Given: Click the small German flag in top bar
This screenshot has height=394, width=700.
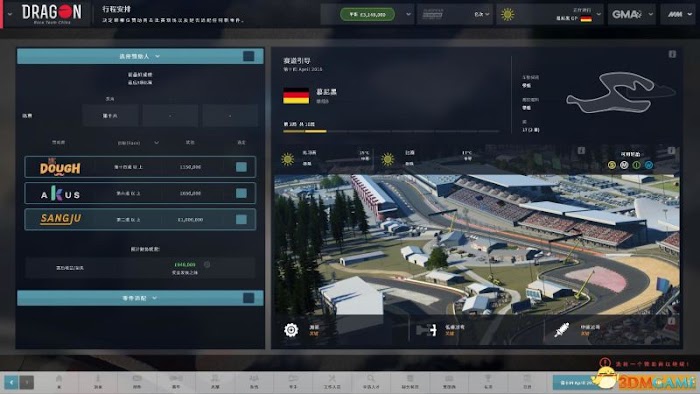Looking at the screenshot, I should [x=586, y=19].
